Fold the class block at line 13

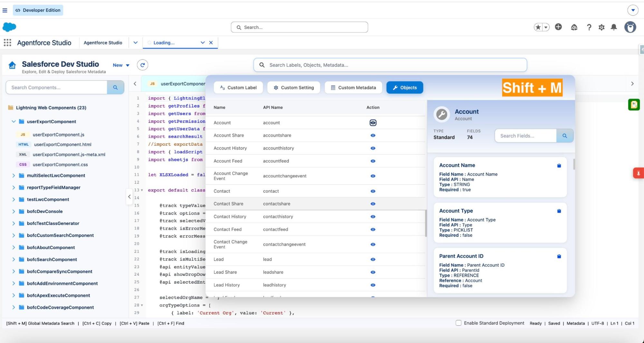tap(142, 190)
